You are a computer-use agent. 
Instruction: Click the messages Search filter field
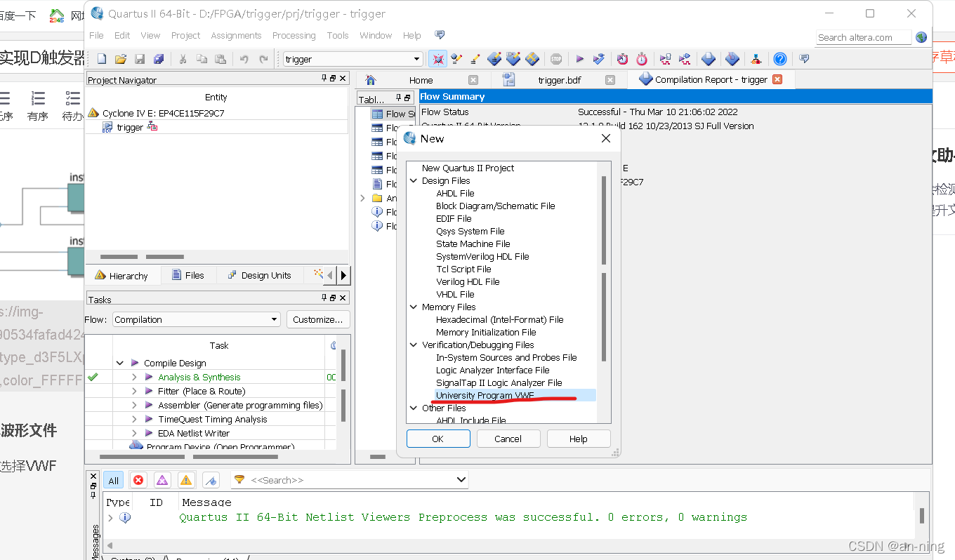[350, 480]
